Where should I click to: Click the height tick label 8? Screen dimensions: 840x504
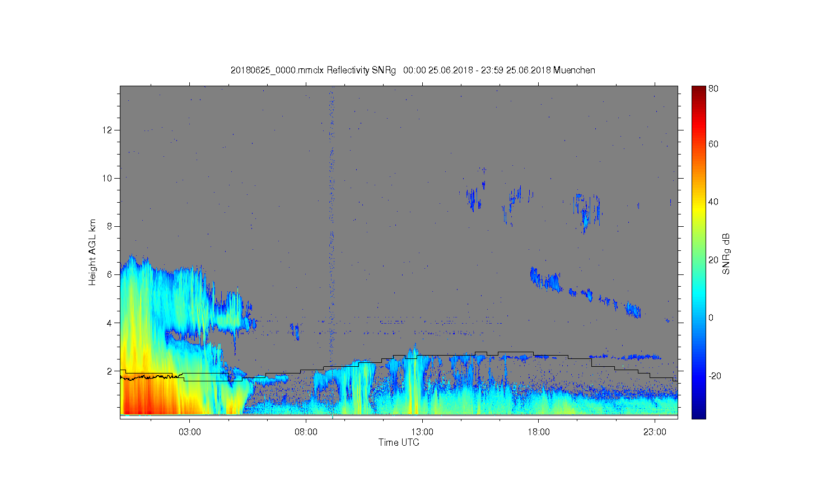[x=110, y=226]
